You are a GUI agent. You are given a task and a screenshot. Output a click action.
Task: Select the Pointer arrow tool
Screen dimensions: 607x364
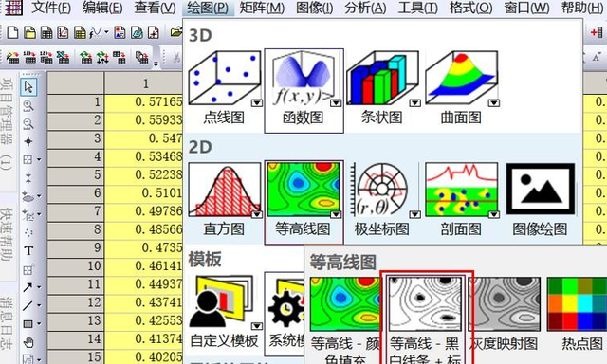point(28,86)
